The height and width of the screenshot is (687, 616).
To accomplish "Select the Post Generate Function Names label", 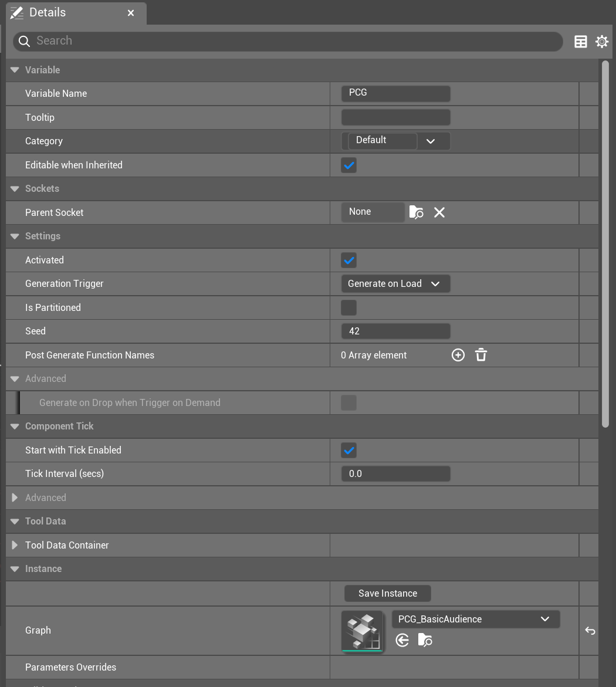I will coord(90,356).
